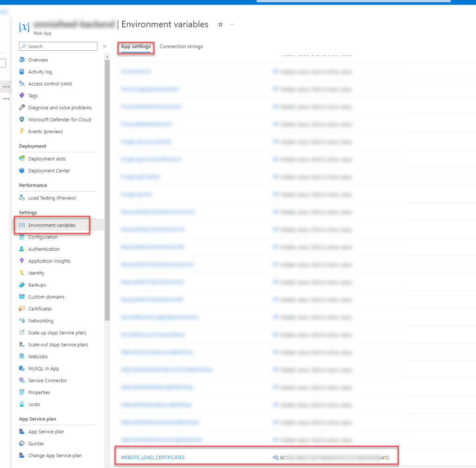Image resolution: width=476 pixels, height=468 pixels.
Task: Toggle visibility of WEBSITE_LOAD_CERTIFICATES value
Action: click(x=276, y=458)
